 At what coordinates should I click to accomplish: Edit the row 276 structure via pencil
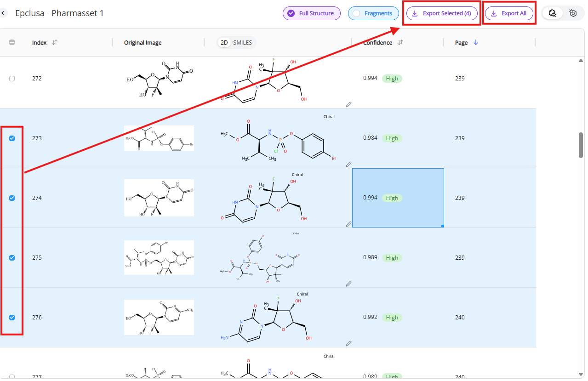348,343
